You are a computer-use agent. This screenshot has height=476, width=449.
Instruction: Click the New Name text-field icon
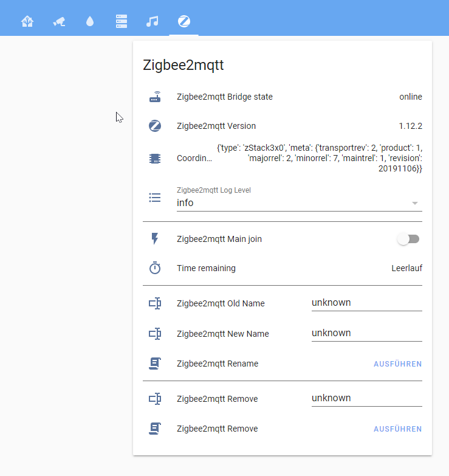155,334
